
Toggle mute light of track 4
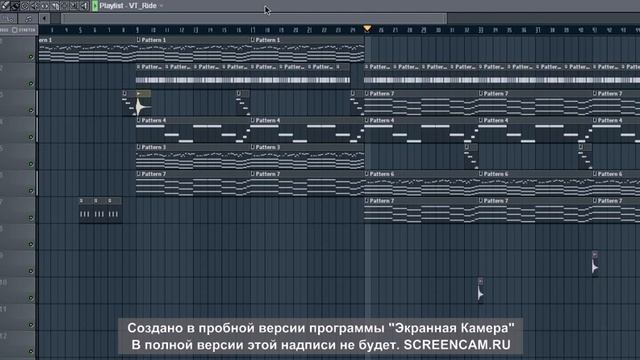pyautogui.click(x=31, y=137)
